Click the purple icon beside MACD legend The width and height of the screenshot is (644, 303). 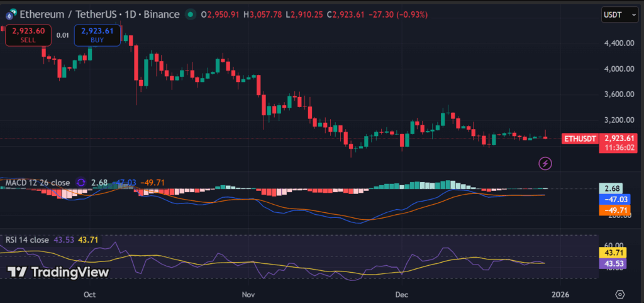pos(80,183)
